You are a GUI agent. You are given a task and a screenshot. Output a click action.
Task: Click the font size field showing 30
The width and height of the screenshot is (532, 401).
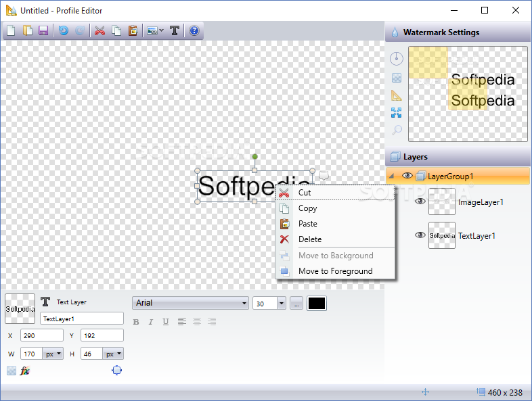[265, 303]
